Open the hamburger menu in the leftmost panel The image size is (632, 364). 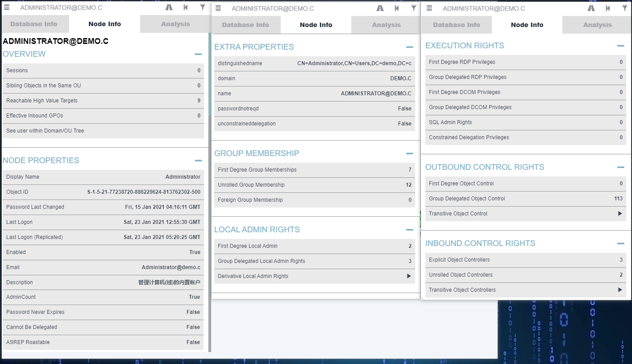coord(7,7)
